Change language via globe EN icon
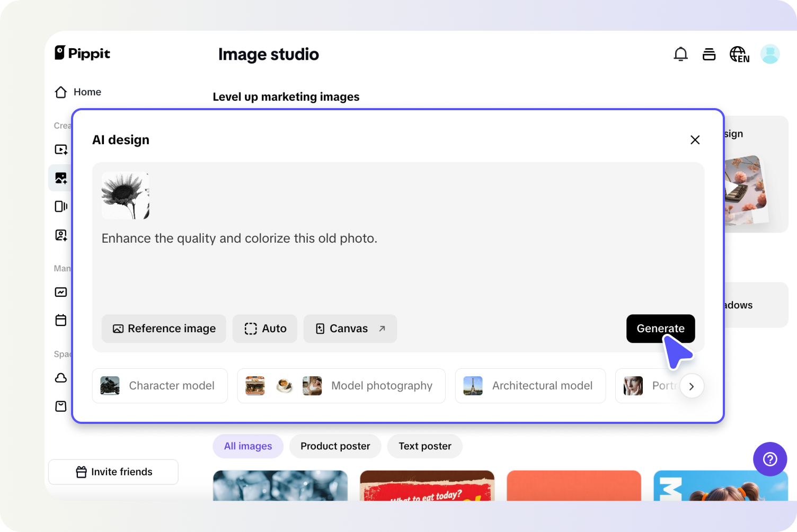Image resolution: width=797 pixels, height=532 pixels. [739, 54]
